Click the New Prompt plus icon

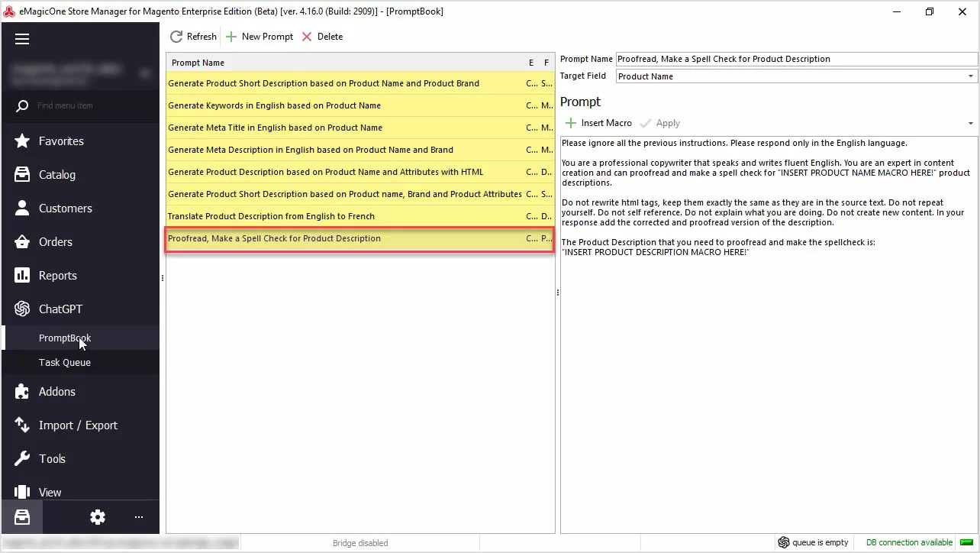pos(231,37)
